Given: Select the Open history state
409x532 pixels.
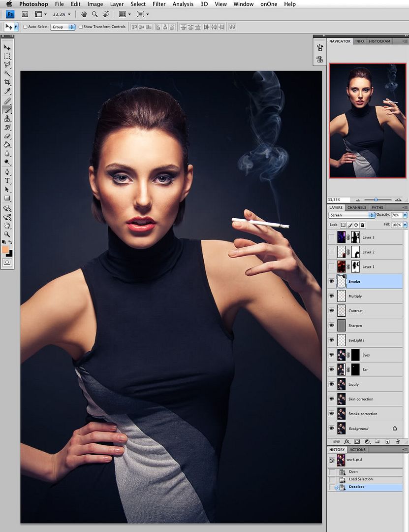Looking at the screenshot, I should tap(365, 471).
